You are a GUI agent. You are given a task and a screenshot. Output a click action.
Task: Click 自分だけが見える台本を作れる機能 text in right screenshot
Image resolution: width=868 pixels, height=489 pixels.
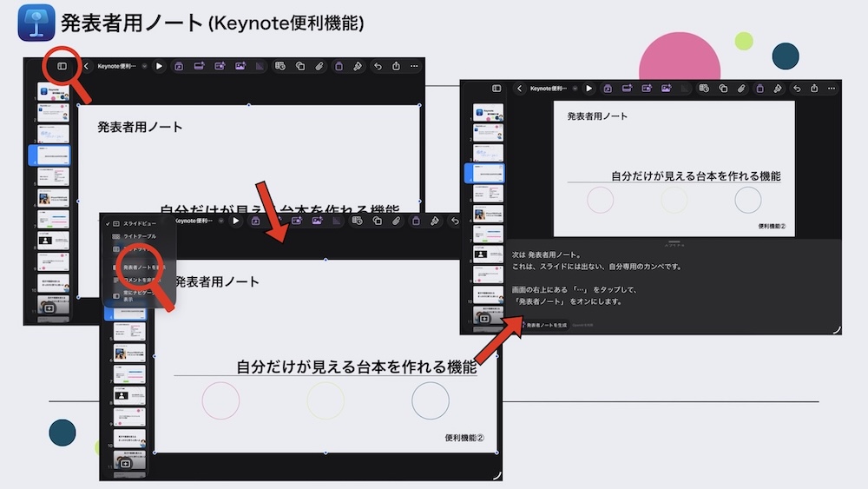[696, 176]
